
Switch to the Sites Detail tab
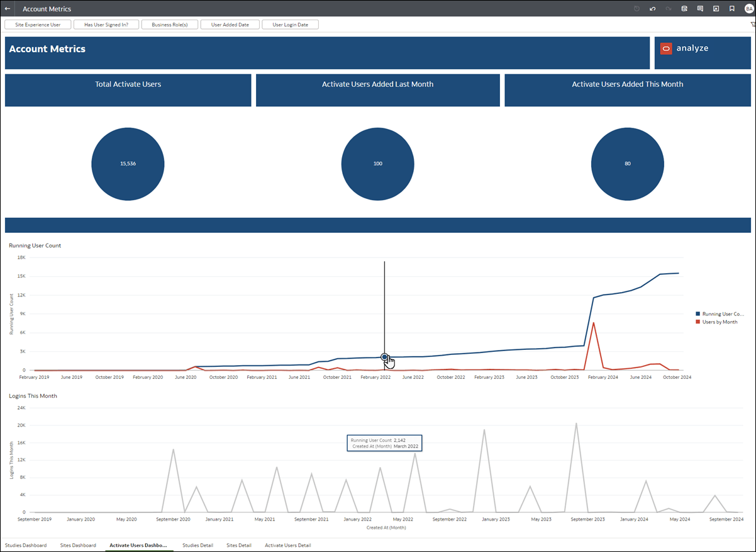(x=239, y=545)
